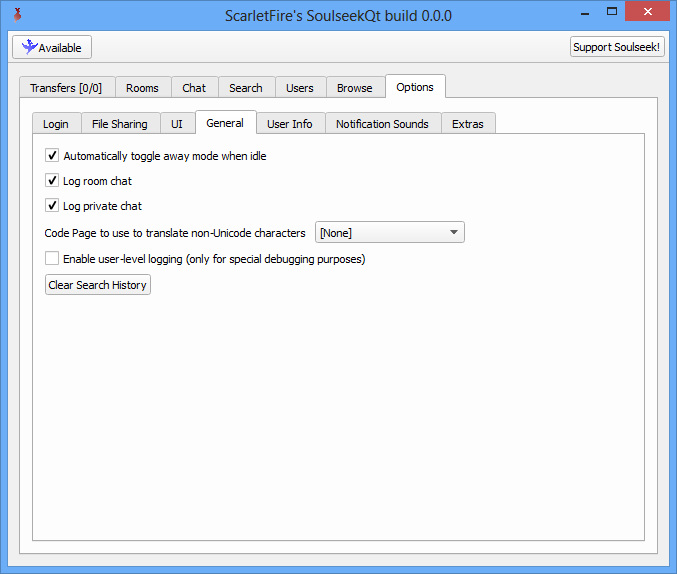Toggle the Log private chat checkbox
This screenshot has width=677, height=574.
[x=52, y=205]
